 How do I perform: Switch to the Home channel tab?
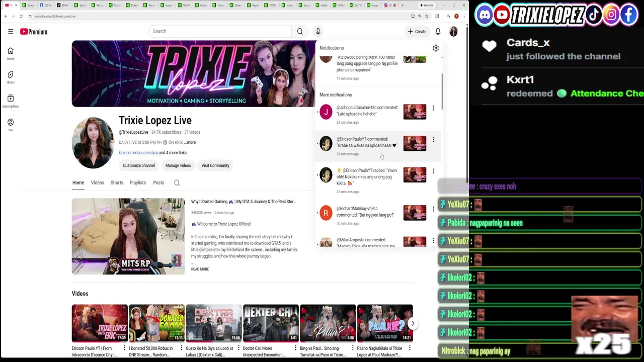78,183
